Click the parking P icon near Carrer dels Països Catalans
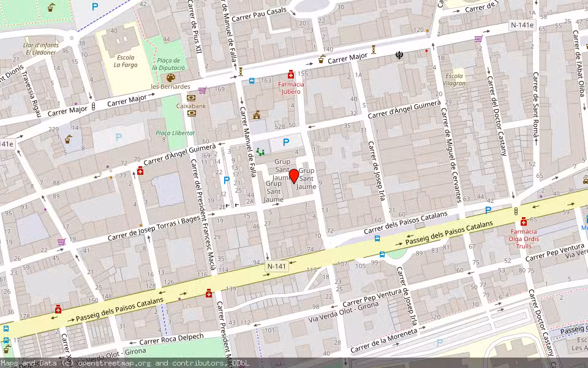Viewport: 588px width, 368px height. 488,210
